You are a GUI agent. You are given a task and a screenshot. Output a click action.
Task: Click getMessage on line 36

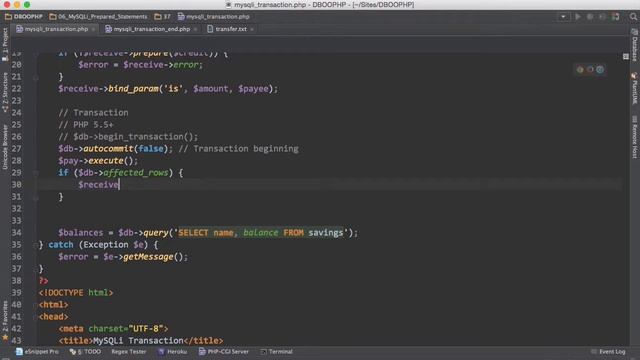tap(148, 257)
